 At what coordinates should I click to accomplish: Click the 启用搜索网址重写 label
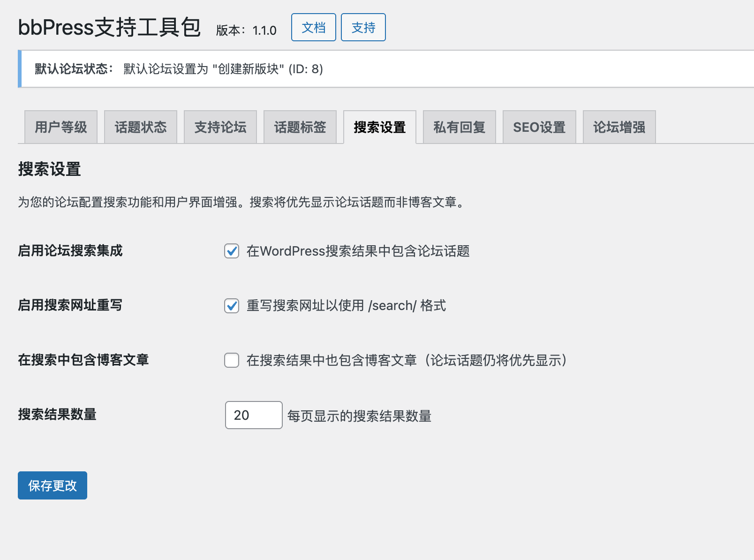coord(70,305)
